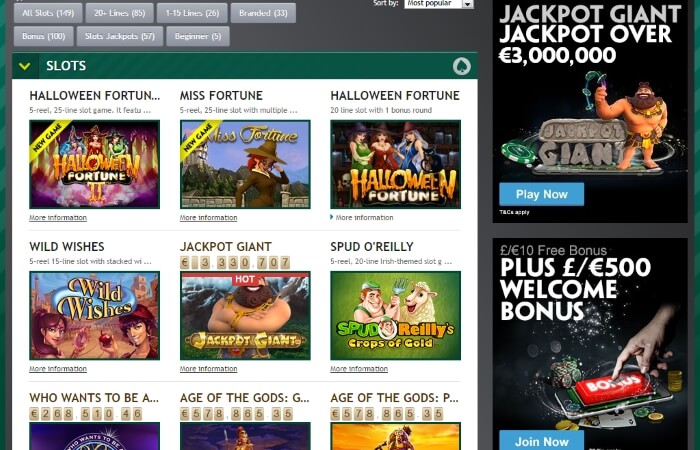Click the WHO WANTS TO BE A... title

coord(94,397)
